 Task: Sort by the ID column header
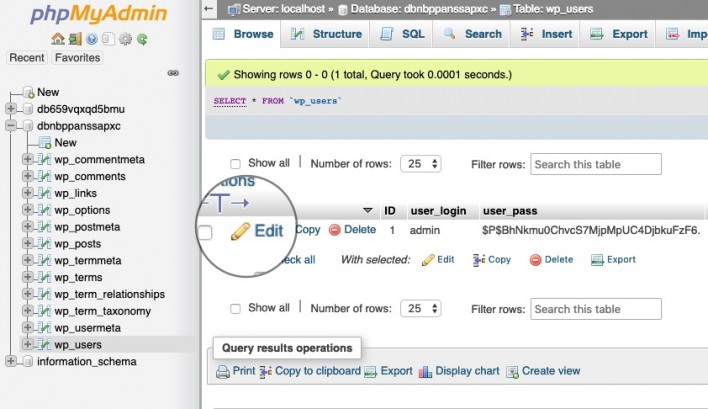(x=390, y=211)
